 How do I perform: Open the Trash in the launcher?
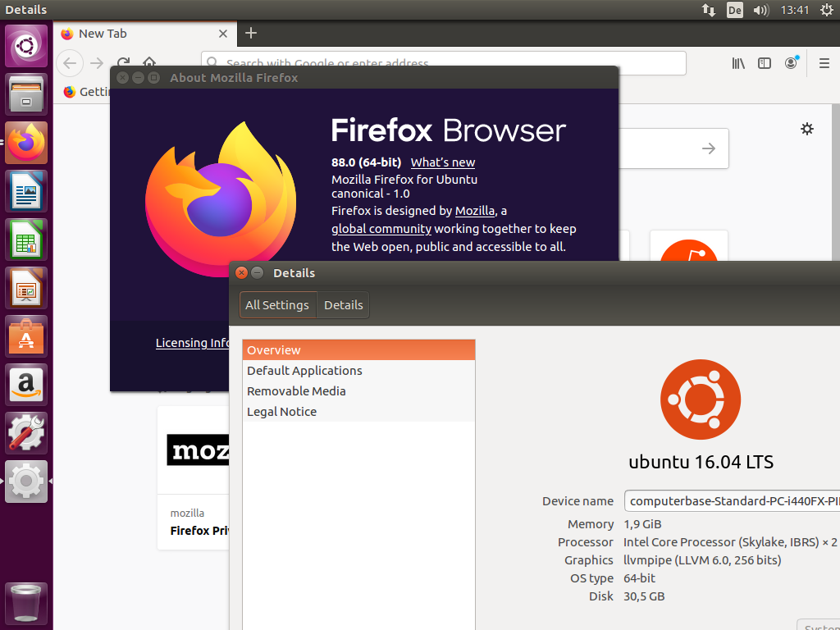(26, 603)
